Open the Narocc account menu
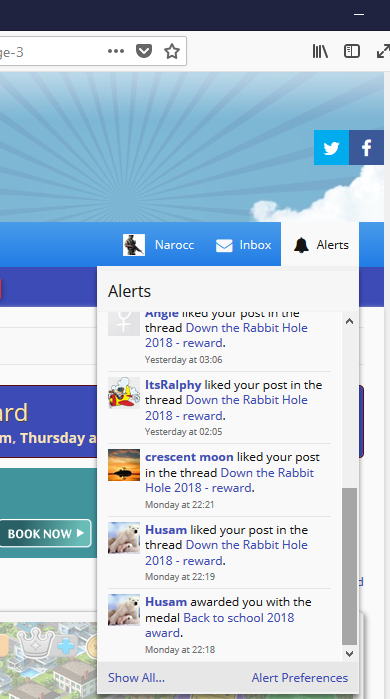The height and width of the screenshot is (699, 390). pyautogui.click(x=159, y=245)
